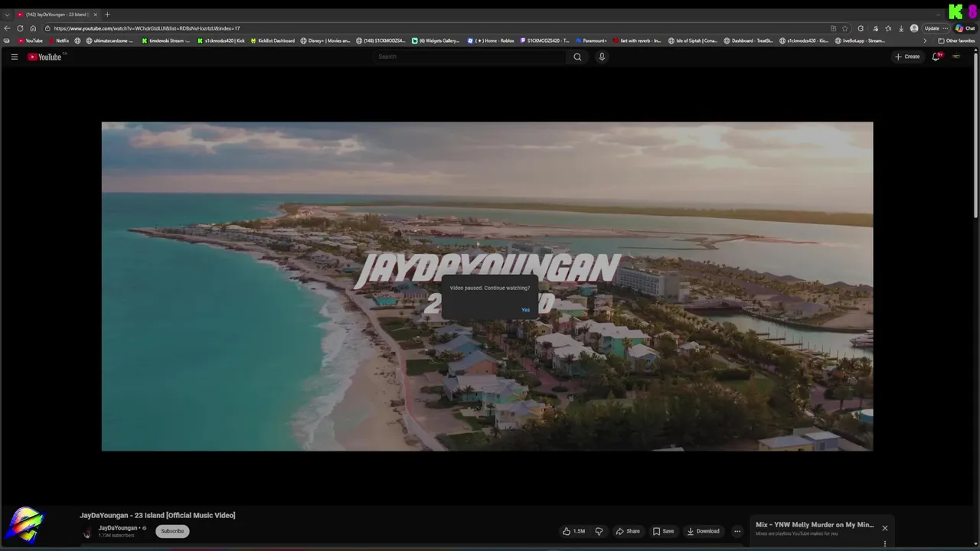The height and width of the screenshot is (551, 980).
Task: Show more bookmarks chevron
Action: [924, 41]
